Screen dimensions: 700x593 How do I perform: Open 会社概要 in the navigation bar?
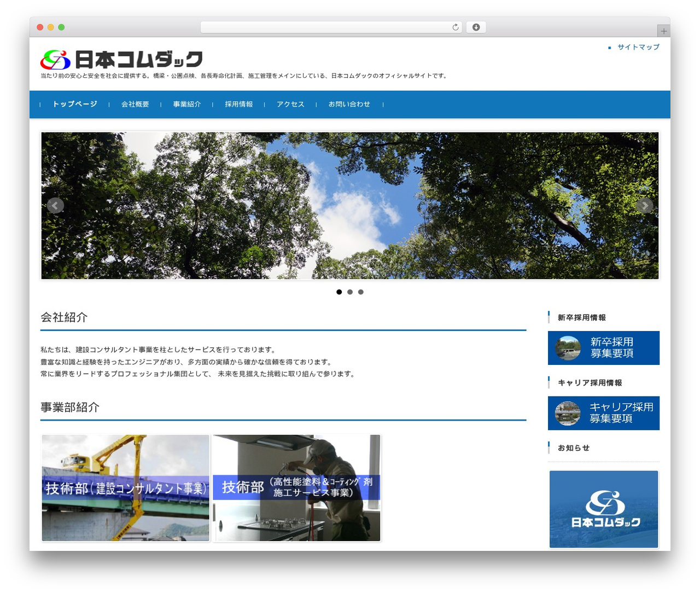[135, 104]
